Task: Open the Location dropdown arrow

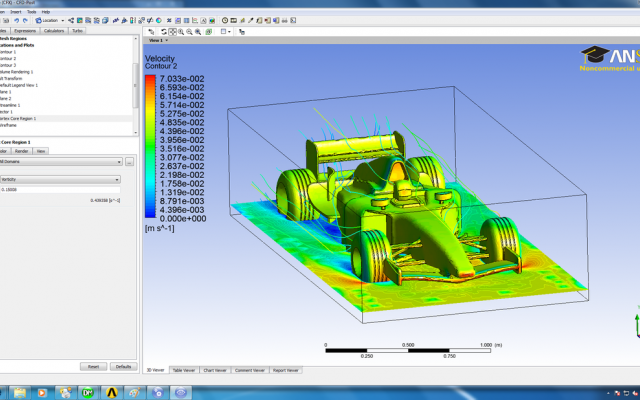Action: 62,20
